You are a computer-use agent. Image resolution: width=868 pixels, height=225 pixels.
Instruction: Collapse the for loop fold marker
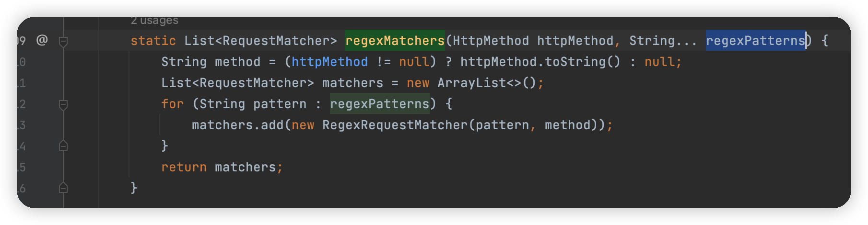click(x=63, y=104)
